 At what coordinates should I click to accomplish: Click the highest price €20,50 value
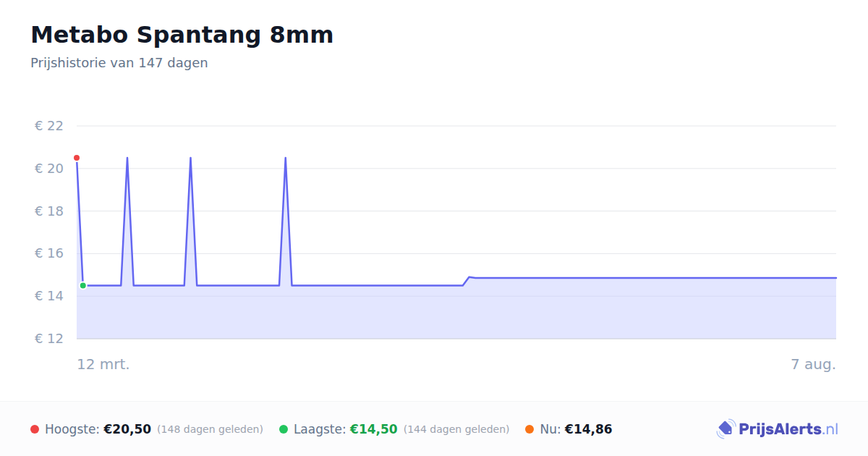click(x=127, y=429)
